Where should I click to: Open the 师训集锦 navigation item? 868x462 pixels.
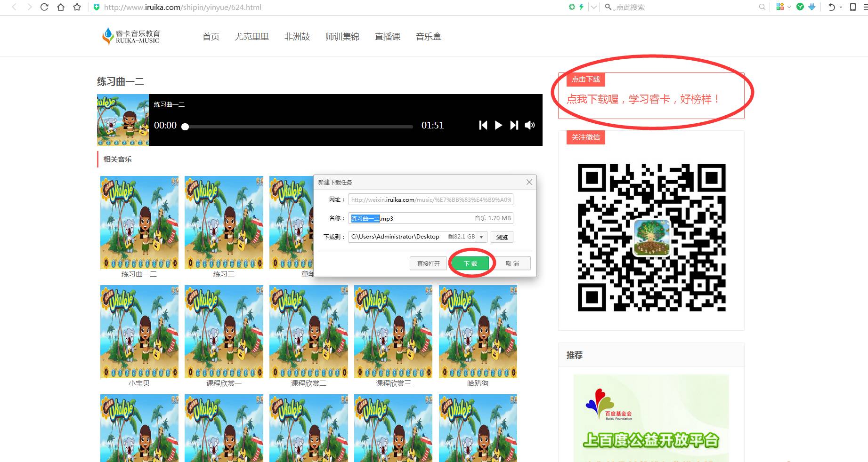click(342, 36)
